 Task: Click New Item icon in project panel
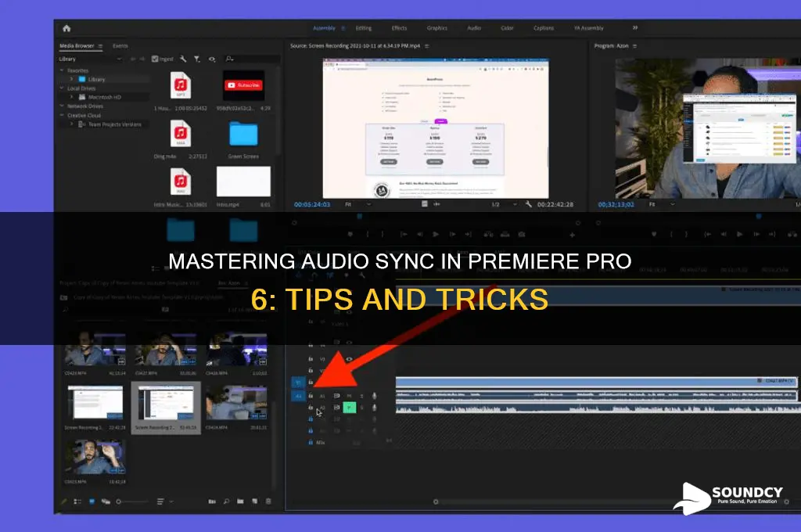tap(254, 501)
